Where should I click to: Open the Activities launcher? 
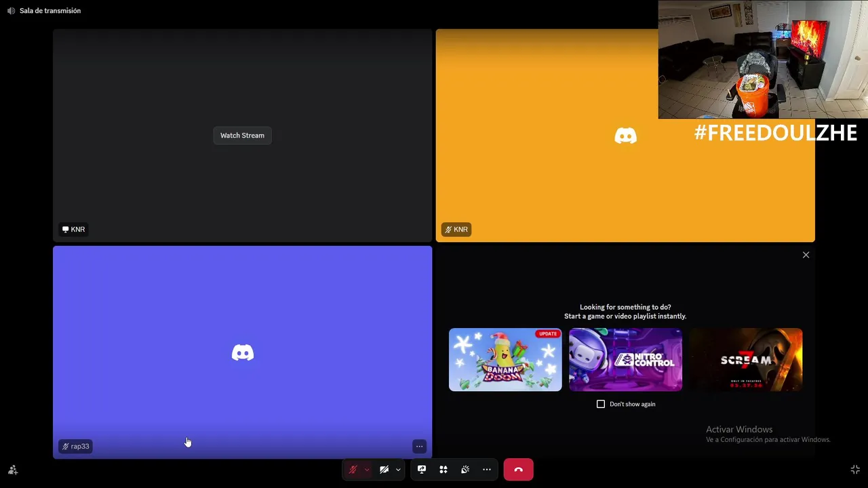click(443, 470)
